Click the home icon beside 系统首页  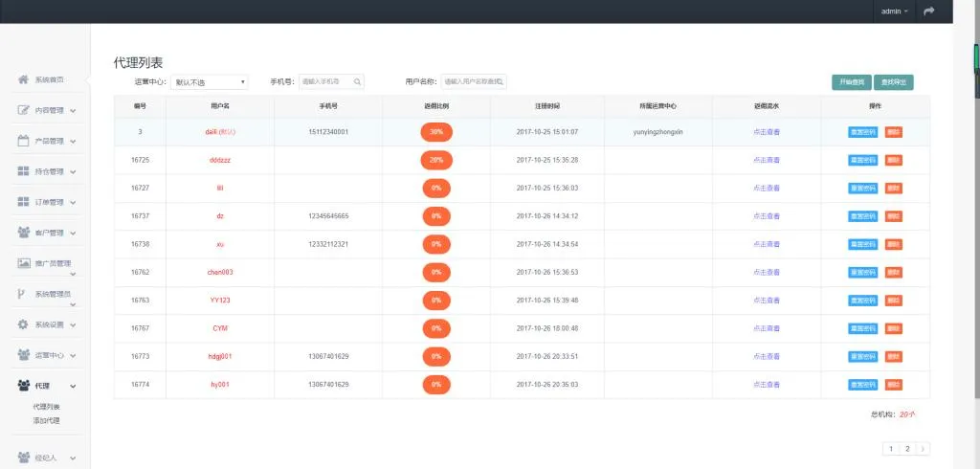coord(24,79)
